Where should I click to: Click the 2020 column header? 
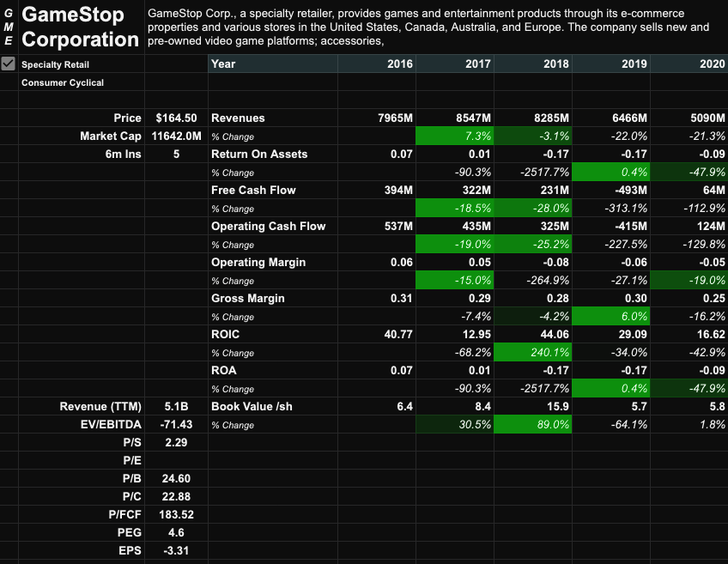click(689, 64)
